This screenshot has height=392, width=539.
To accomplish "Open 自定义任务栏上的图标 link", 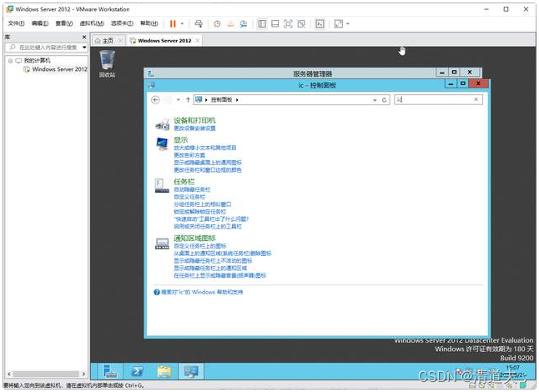I will pos(199,246).
